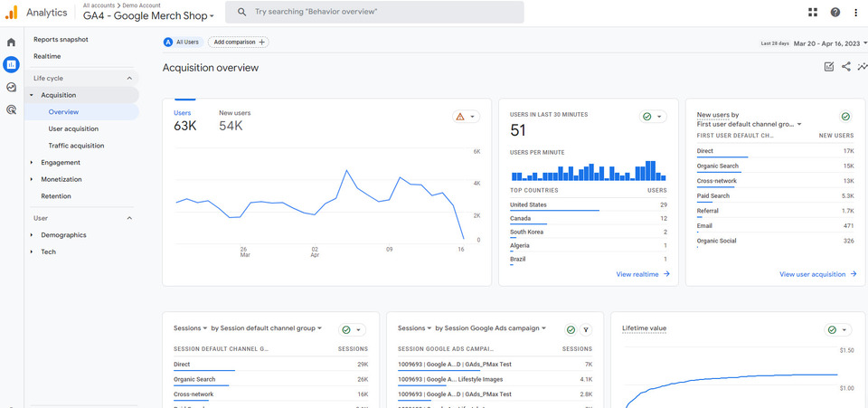Open the Advertising icon in left rail
The width and height of the screenshot is (868, 408).
click(11, 109)
